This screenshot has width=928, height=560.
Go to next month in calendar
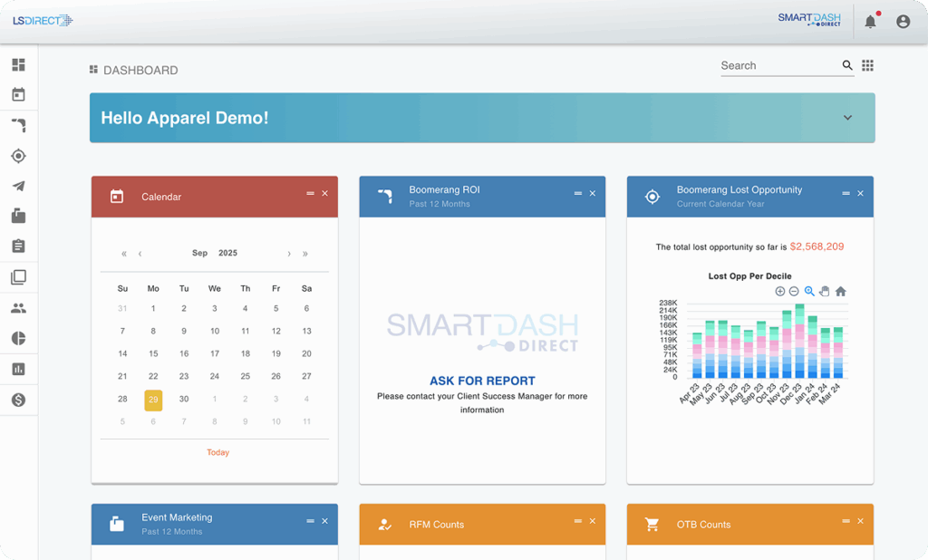289,254
